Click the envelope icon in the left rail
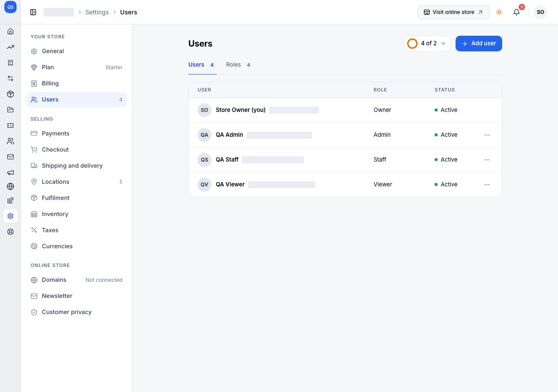558x392 pixels. (10, 157)
